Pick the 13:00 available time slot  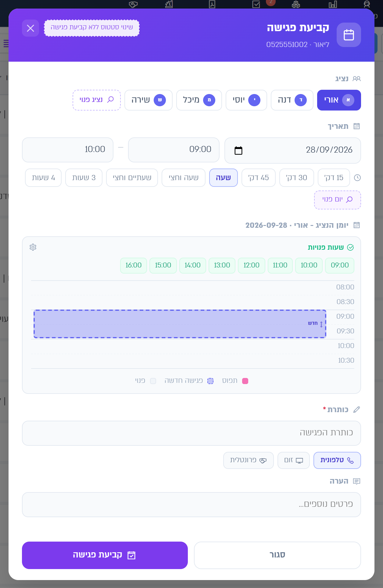222,265
